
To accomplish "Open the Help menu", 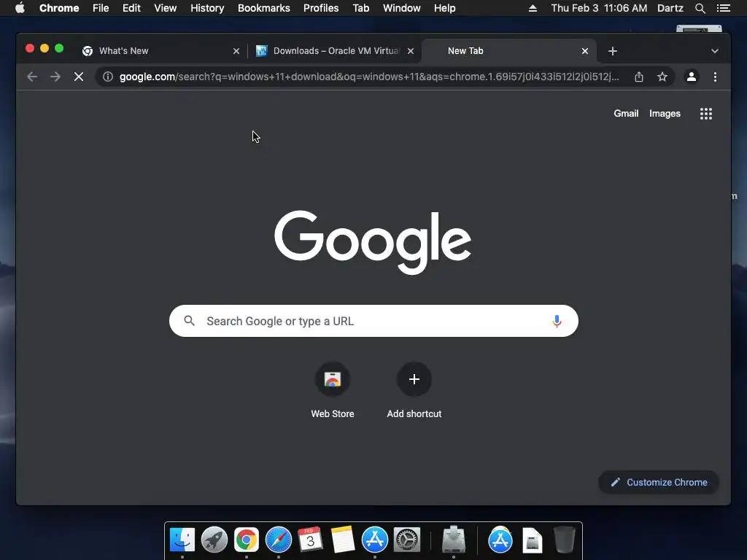I will click(x=444, y=8).
